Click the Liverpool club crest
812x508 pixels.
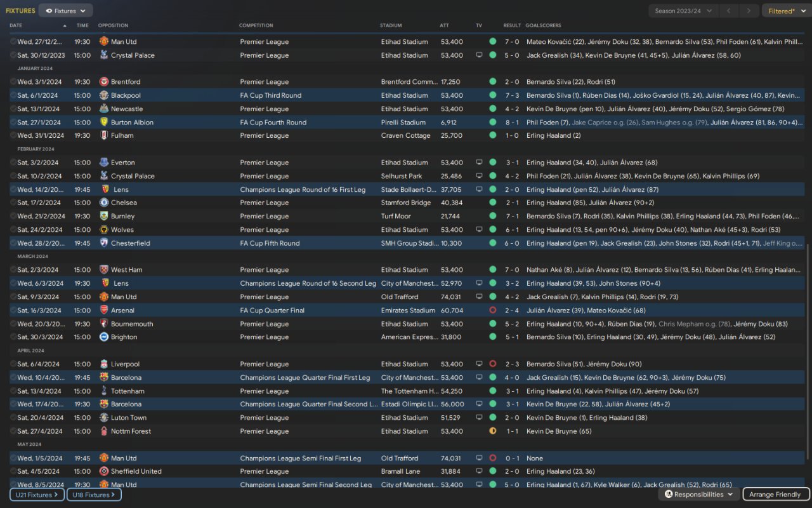tap(104, 364)
